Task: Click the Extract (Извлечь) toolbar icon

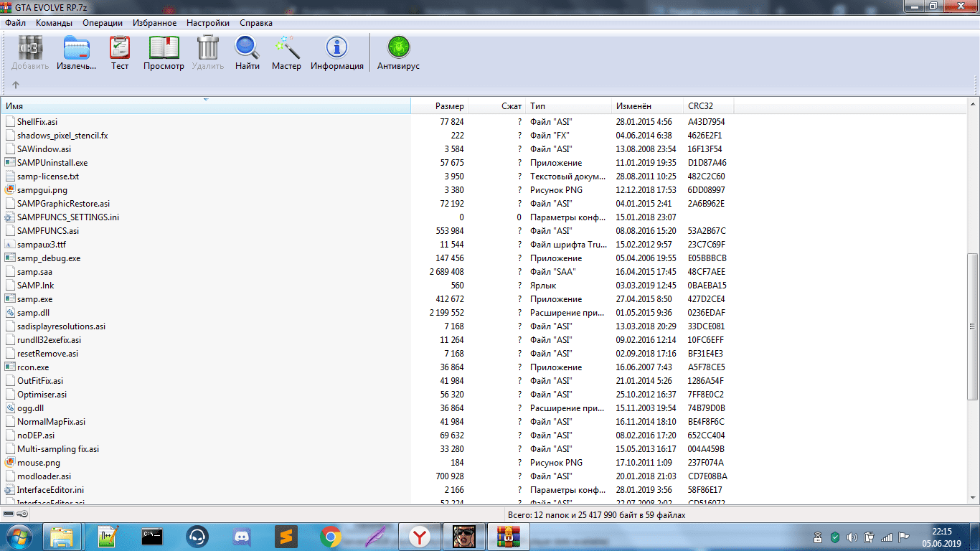Action: click(77, 52)
